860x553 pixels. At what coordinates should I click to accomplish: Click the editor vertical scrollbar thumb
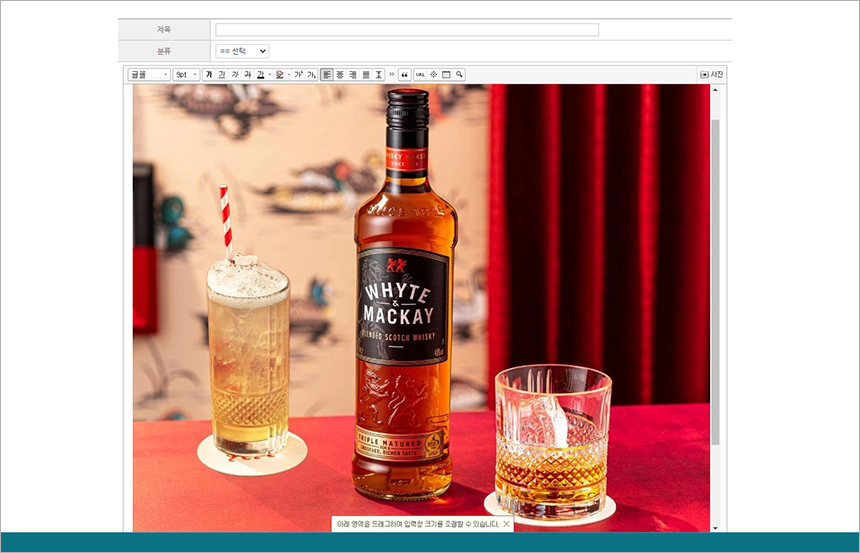click(715, 282)
